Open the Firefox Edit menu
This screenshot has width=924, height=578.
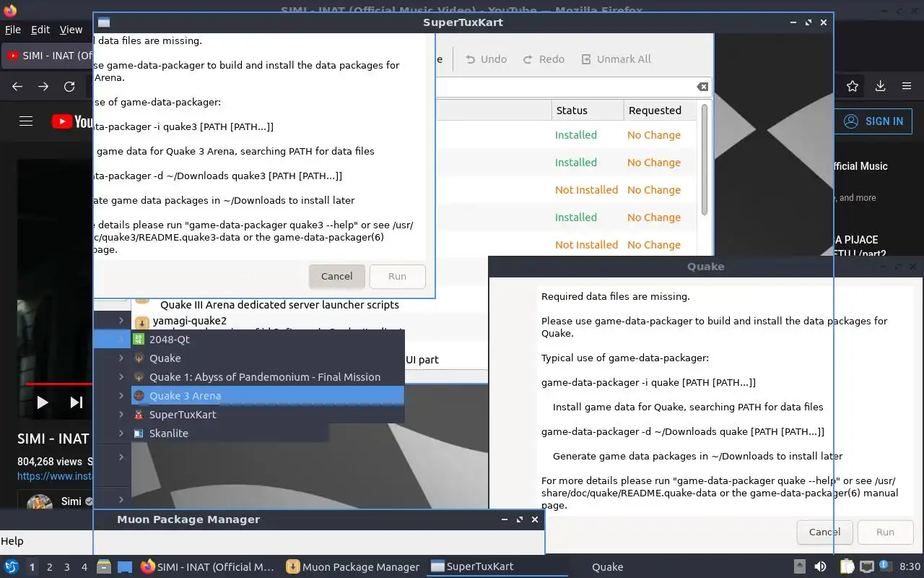pyautogui.click(x=40, y=30)
